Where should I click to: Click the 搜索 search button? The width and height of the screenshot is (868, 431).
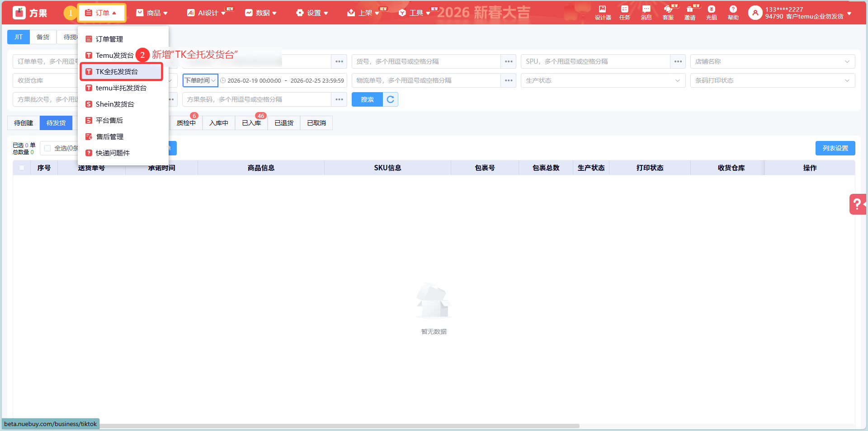point(367,99)
